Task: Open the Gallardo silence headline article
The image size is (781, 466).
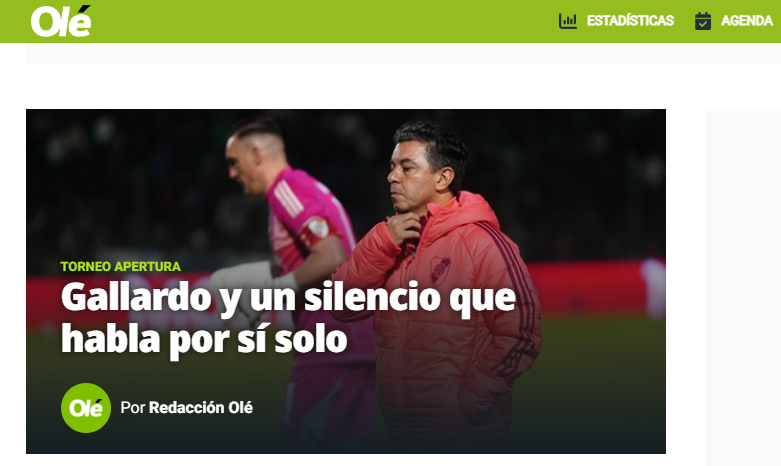Action: coord(288,318)
